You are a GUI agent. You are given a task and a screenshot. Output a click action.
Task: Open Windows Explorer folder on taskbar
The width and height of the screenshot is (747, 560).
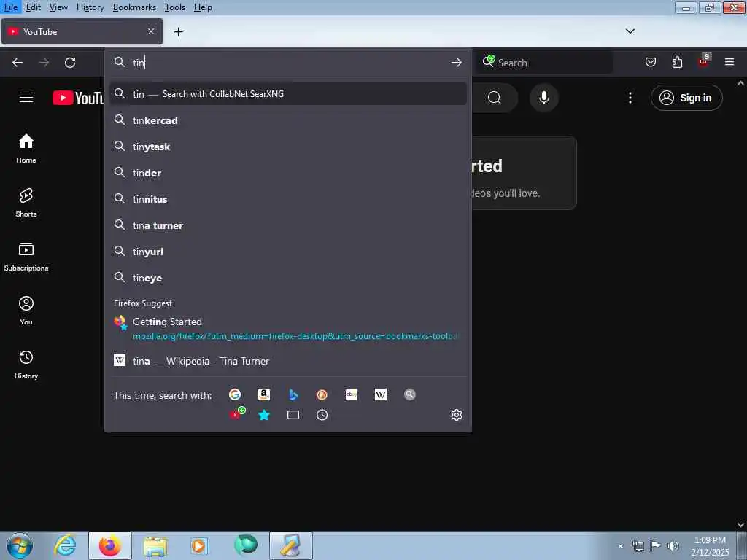(x=155, y=545)
